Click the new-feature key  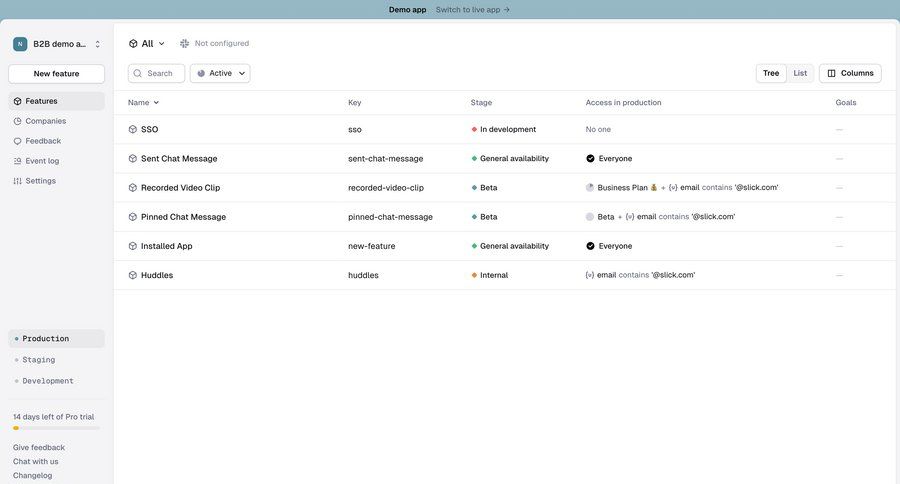371,246
